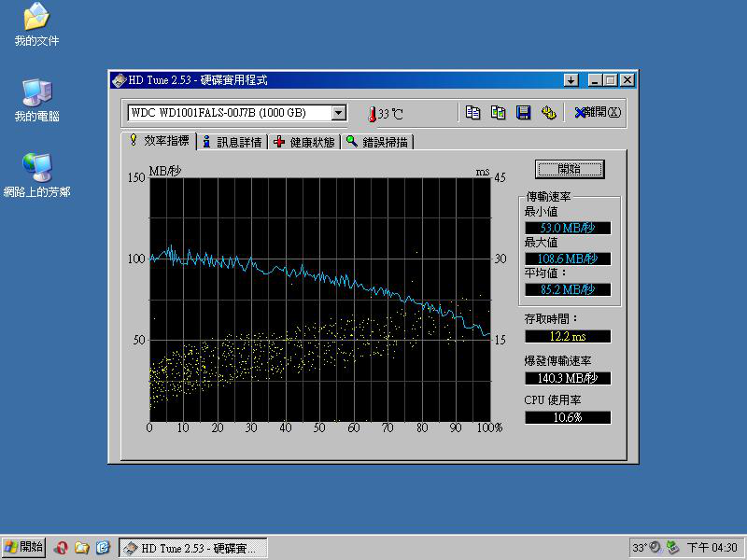Click maximum value 108.6 MB/秒 field

point(568,259)
